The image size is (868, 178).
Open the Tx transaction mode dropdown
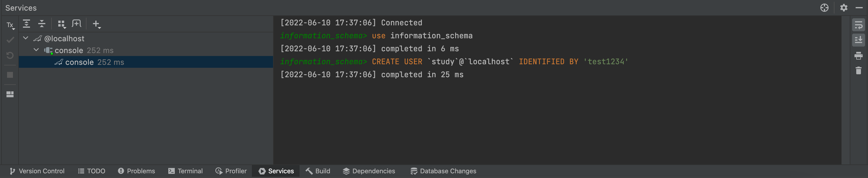tap(11, 25)
